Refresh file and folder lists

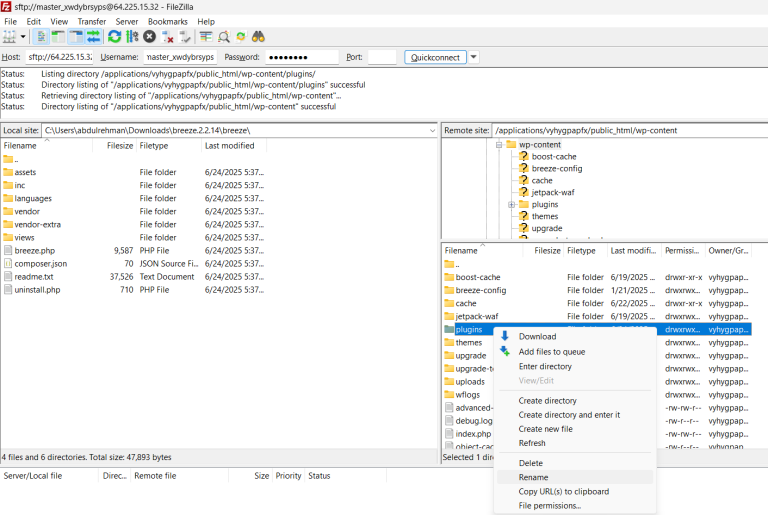point(115,37)
